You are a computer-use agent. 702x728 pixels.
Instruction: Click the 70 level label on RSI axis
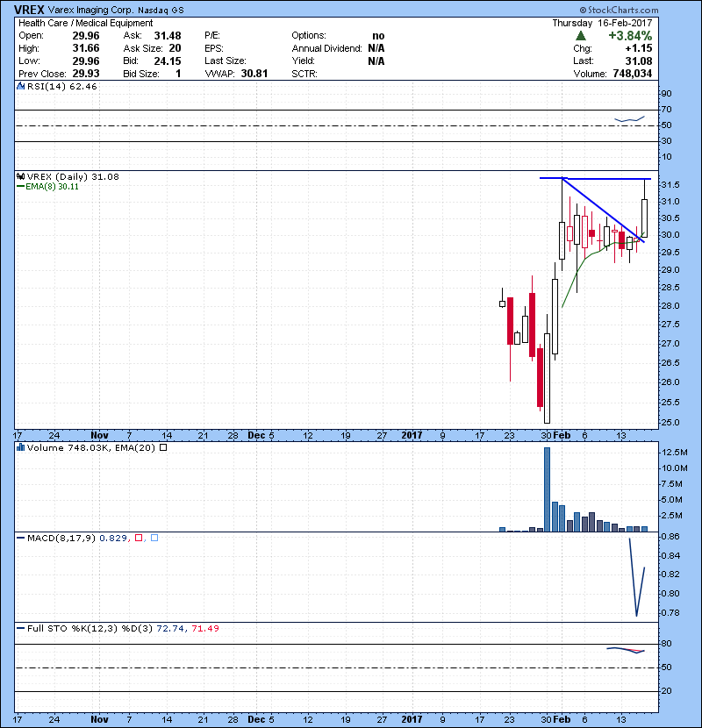pos(666,110)
